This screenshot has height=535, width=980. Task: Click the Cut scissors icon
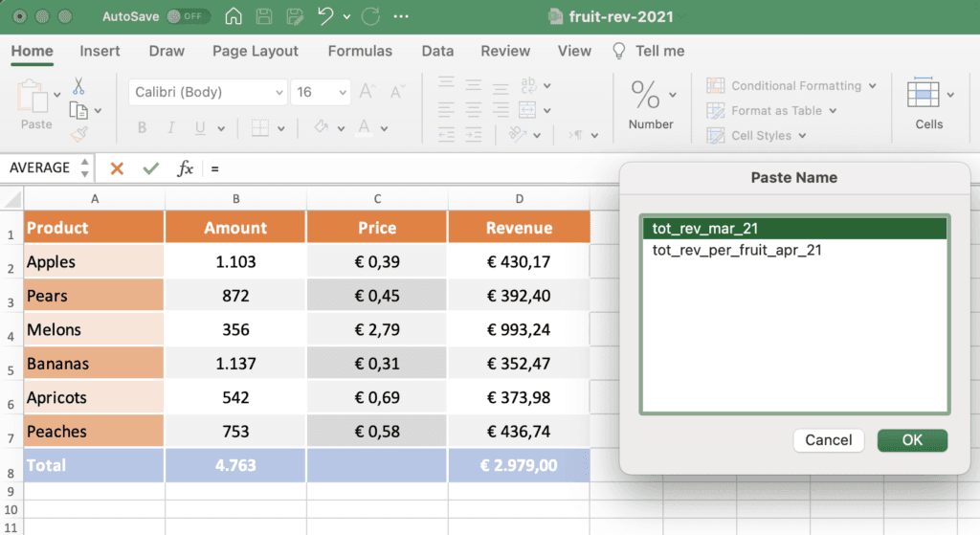click(78, 86)
